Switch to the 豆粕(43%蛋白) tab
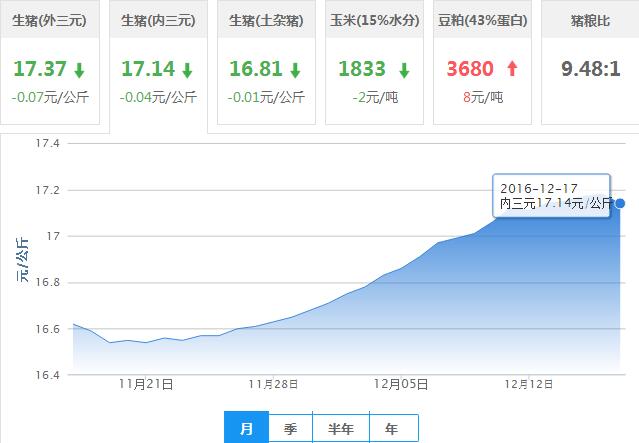 [x=483, y=62]
